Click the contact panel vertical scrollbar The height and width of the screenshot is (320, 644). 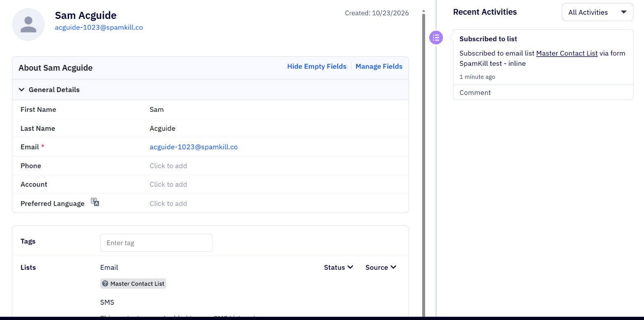click(x=423, y=165)
